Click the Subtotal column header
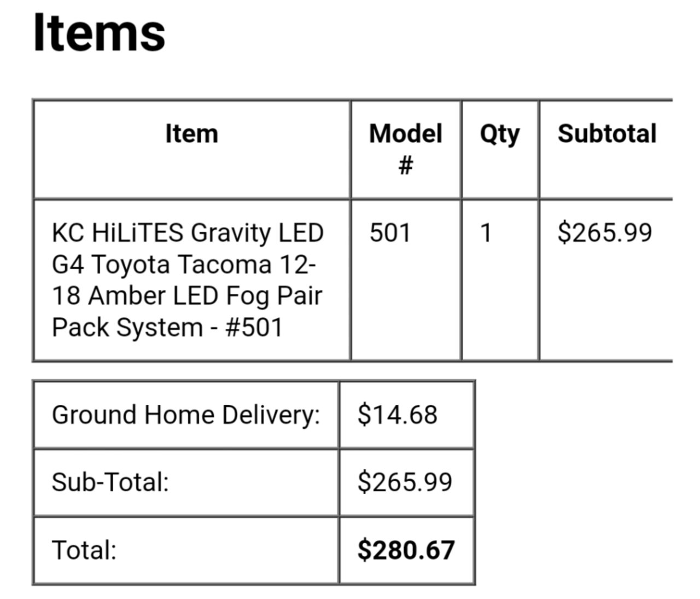The width and height of the screenshot is (700, 599). pos(607,133)
